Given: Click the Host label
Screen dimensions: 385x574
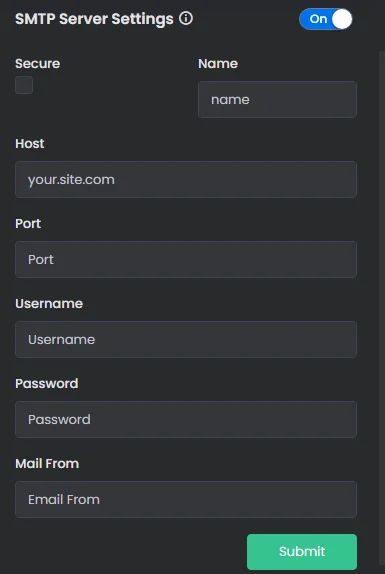Looking at the screenshot, I should pyautogui.click(x=30, y=144).
